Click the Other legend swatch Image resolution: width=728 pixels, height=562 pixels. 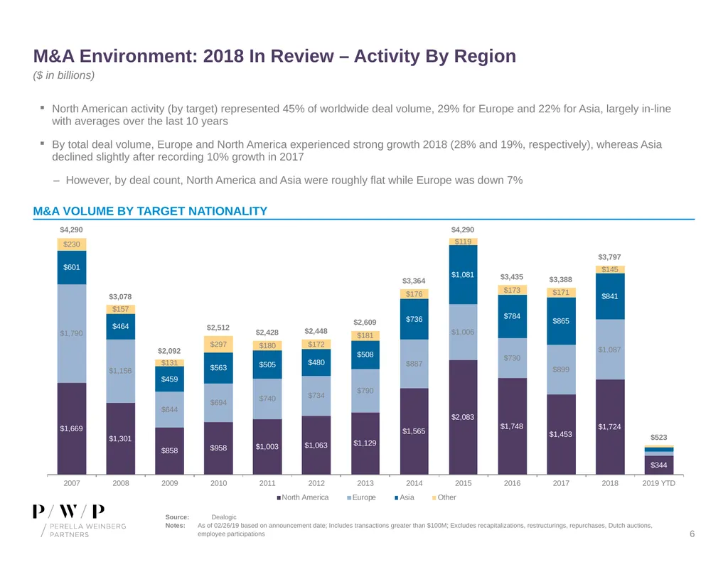434,498
